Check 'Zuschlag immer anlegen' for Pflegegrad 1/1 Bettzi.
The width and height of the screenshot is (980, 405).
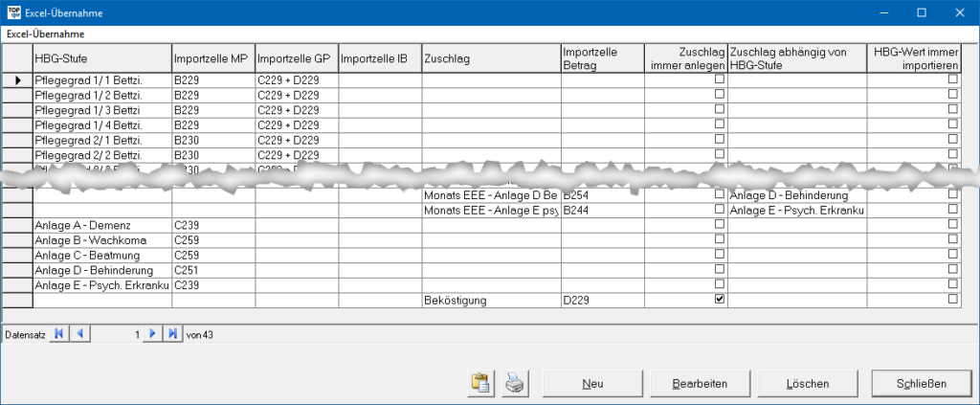coord(720,80)
